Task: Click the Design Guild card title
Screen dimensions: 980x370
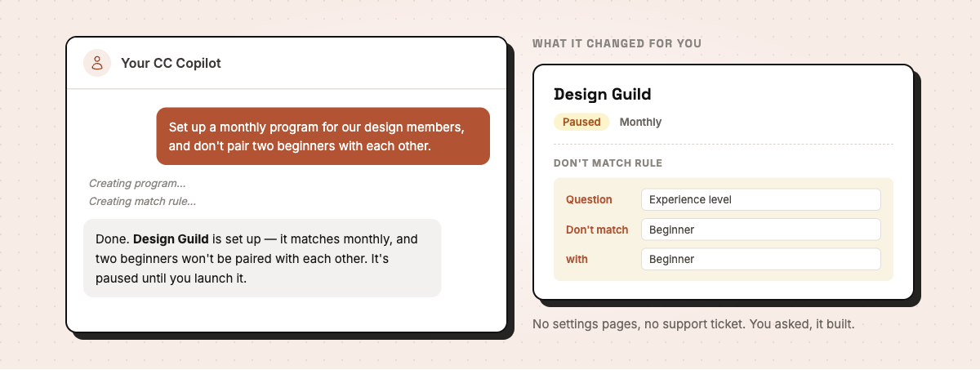Action: pyautogui.click(x=603, y=94)
